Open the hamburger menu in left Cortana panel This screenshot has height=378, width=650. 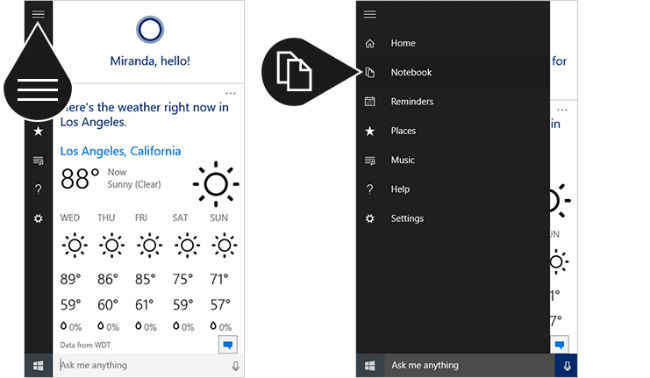tap(38, 14)
